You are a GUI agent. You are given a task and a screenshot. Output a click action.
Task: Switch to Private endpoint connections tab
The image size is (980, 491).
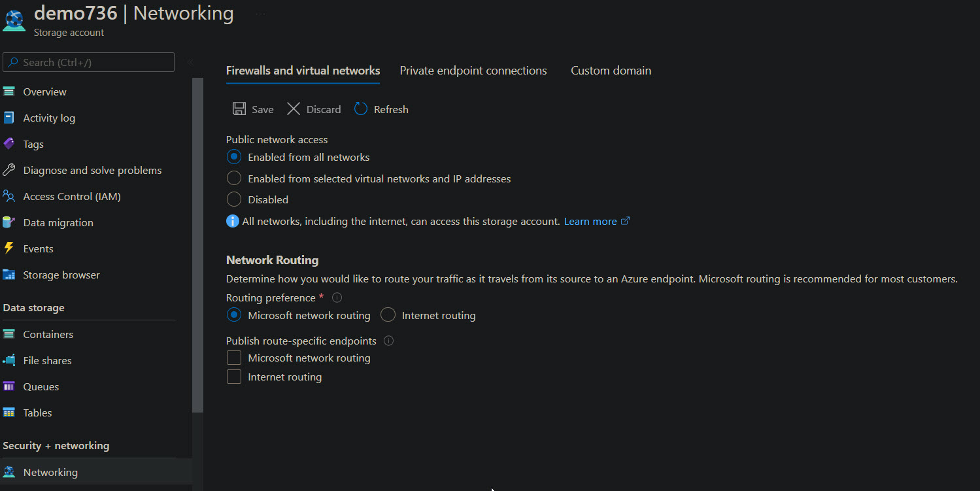(x=473, y=70)
